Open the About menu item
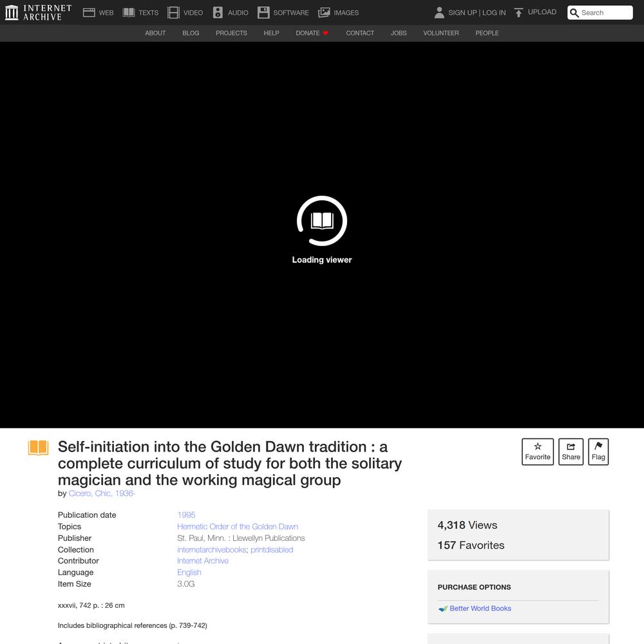 [155, 33]
